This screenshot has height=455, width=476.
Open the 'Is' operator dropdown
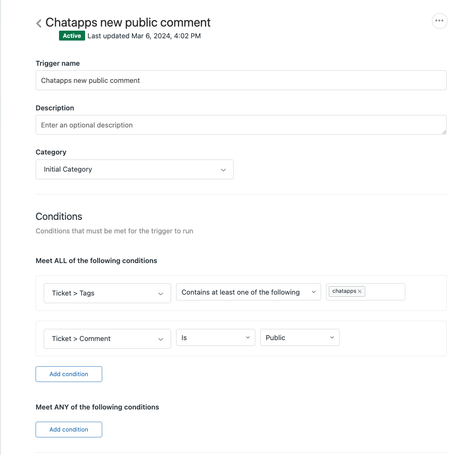tap(215, 338)
